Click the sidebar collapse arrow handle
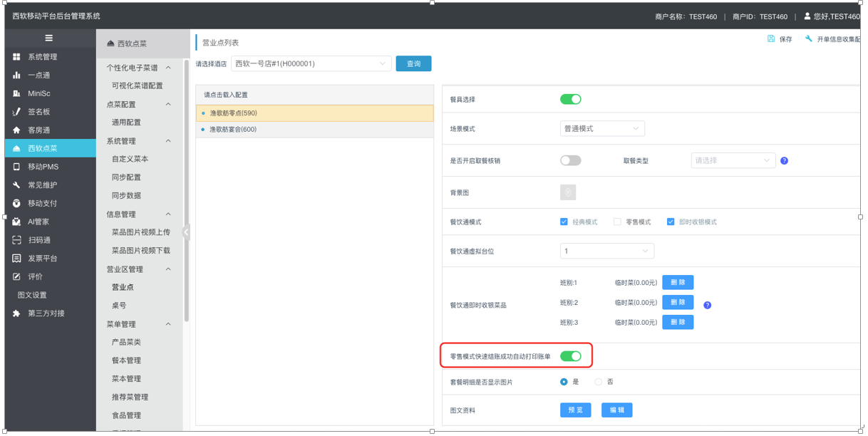 [x=186, y=232]
